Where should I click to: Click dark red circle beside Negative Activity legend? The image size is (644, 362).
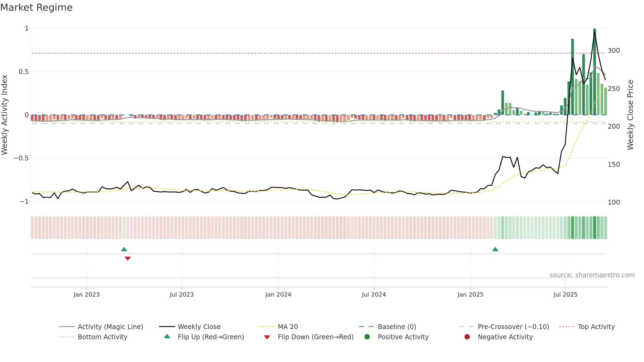[x=467, y=337]
